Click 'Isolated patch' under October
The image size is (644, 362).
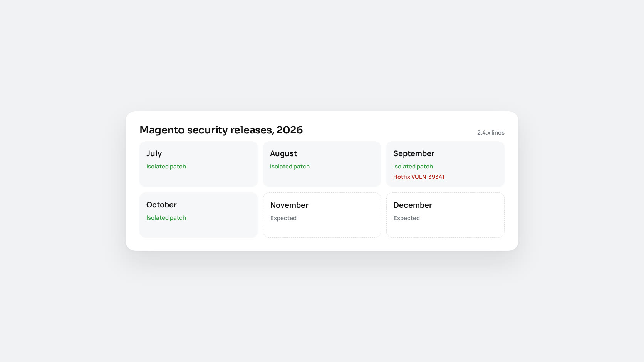(x=166, y=218)
